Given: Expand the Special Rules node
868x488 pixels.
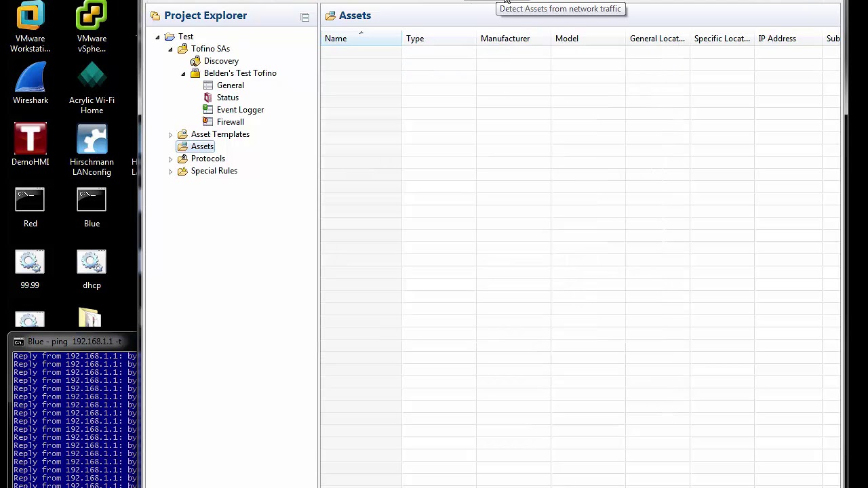Looking at the screenshot, I should 170,171.
